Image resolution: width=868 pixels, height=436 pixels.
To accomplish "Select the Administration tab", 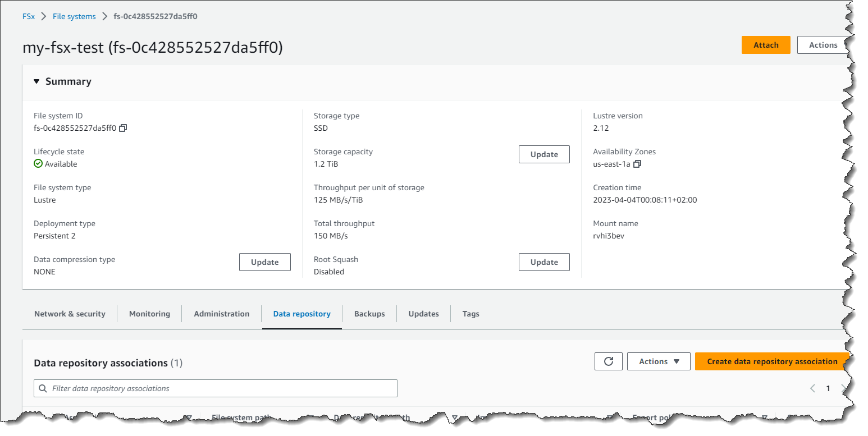I will [222, 314].
